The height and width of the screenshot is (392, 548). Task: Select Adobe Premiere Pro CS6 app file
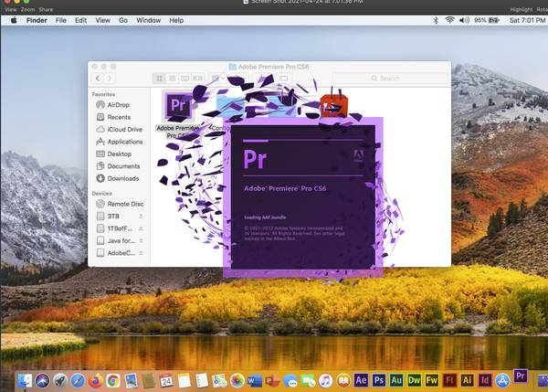(178, 106)
